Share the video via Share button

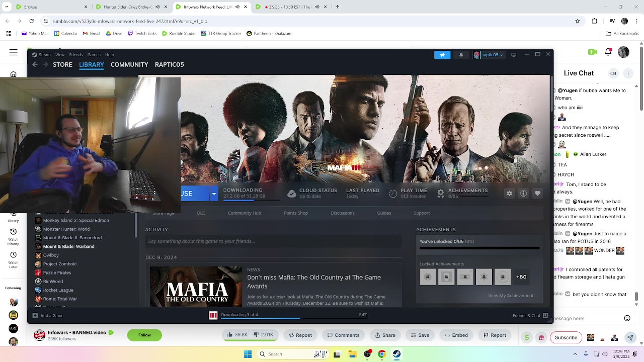coord(385,335)
